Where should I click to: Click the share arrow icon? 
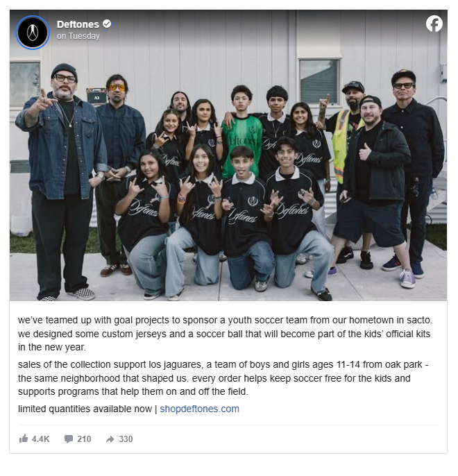click(110, 439)
